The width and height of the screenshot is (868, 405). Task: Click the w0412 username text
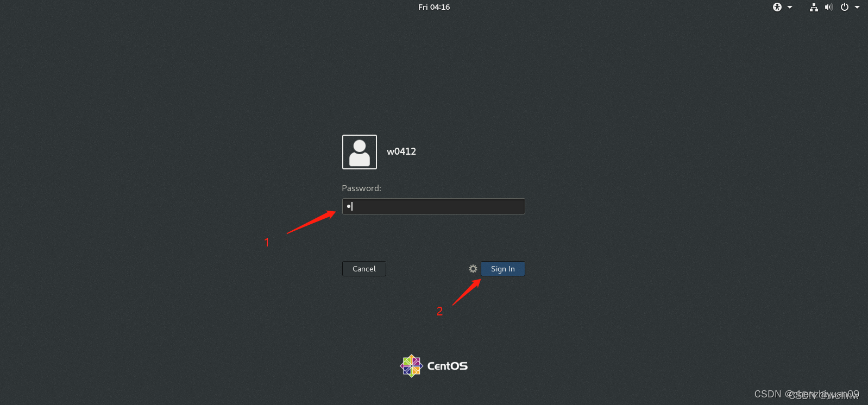coord(401,151)
